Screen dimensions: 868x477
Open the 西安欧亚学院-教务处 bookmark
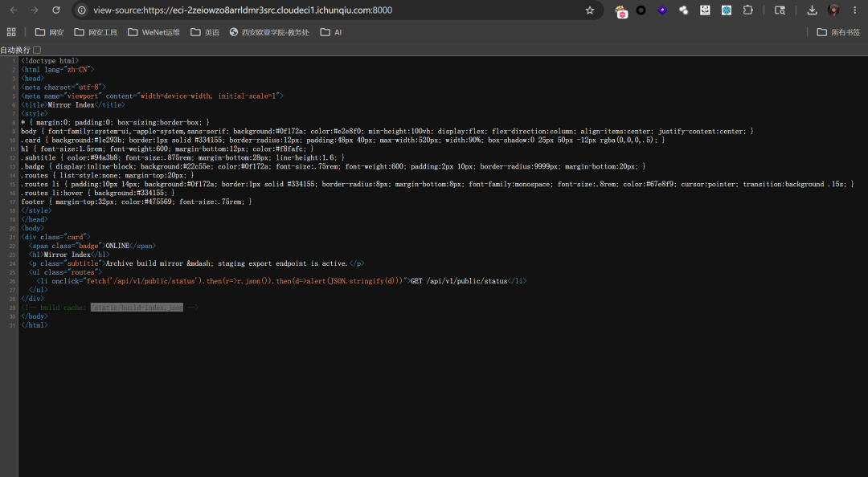pyautogui.click(x=269, y=32)
